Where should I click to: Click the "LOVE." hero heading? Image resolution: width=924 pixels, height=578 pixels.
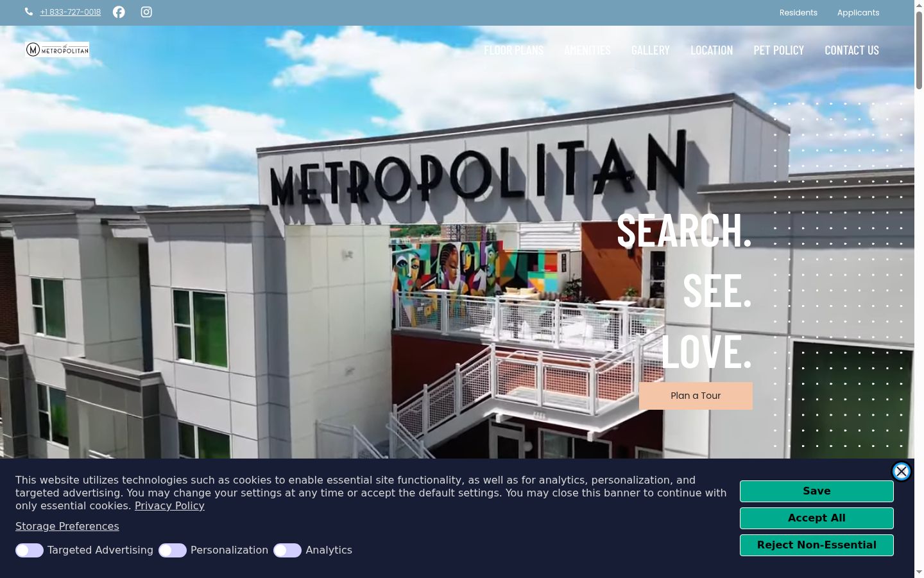[706, 351]
